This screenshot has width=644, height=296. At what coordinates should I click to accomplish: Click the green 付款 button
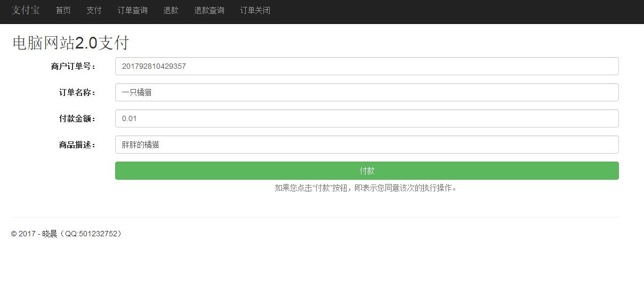click(367, 171)
